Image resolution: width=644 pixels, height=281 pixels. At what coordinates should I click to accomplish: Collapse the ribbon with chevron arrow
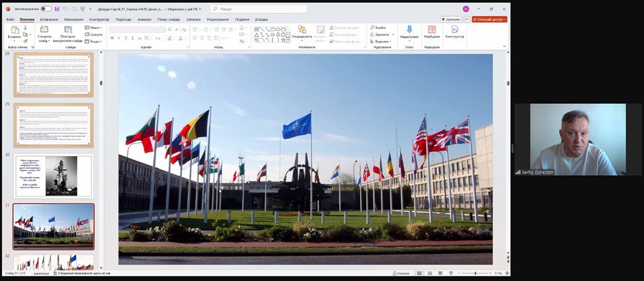504,46
